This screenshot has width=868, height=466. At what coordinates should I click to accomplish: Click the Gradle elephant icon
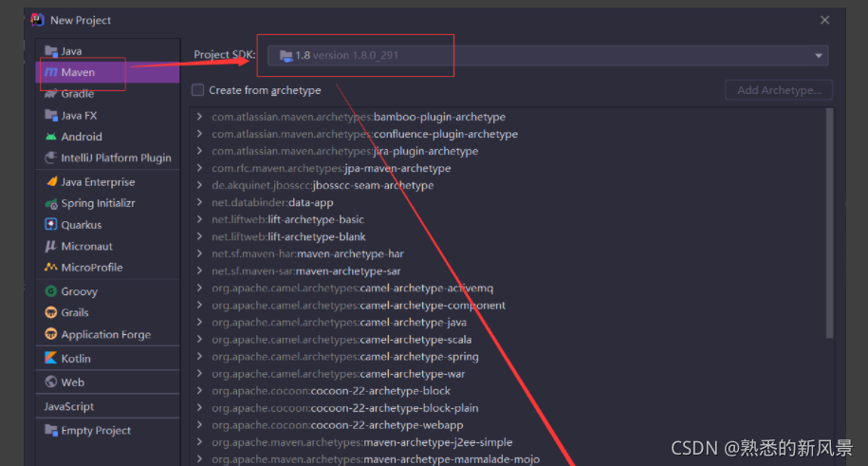(x=51, y=94)
